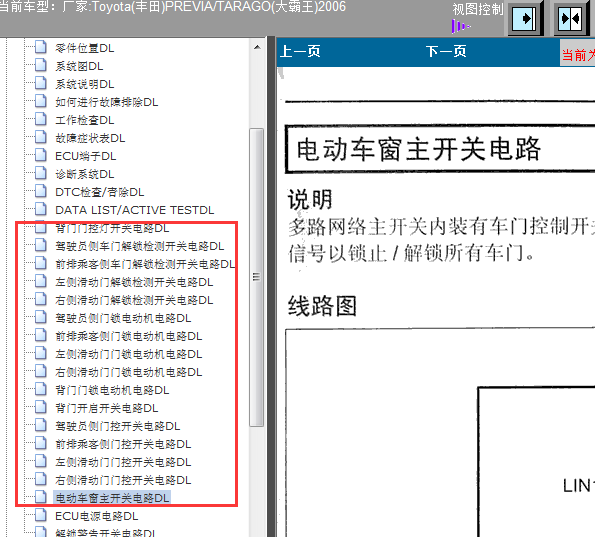Select DTC检查/清除DL entry

tap(100, 192)
